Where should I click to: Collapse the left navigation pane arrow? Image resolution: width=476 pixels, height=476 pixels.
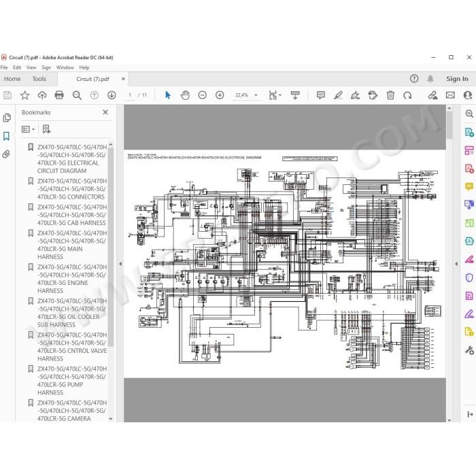click(x=120, y=264)
